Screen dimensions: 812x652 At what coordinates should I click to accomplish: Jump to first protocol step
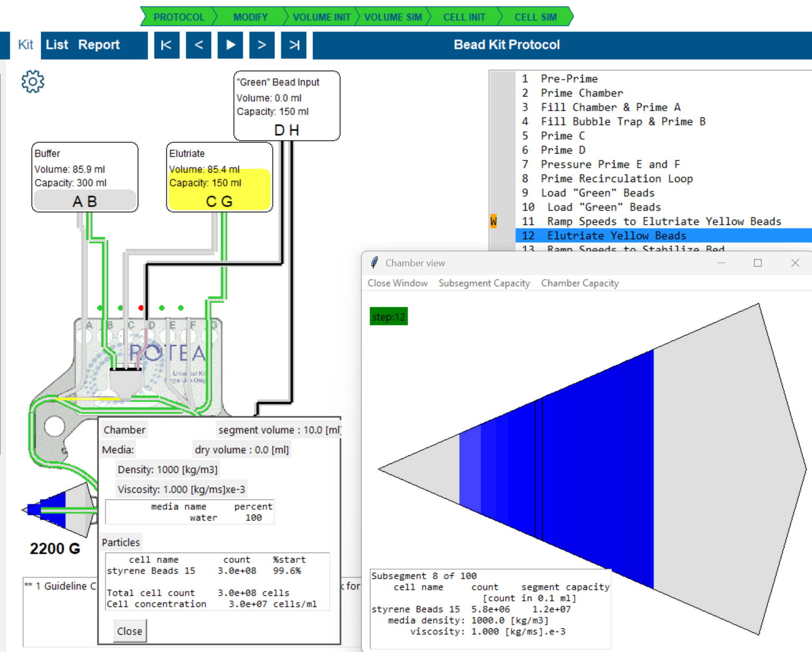(x=166, y=45)
